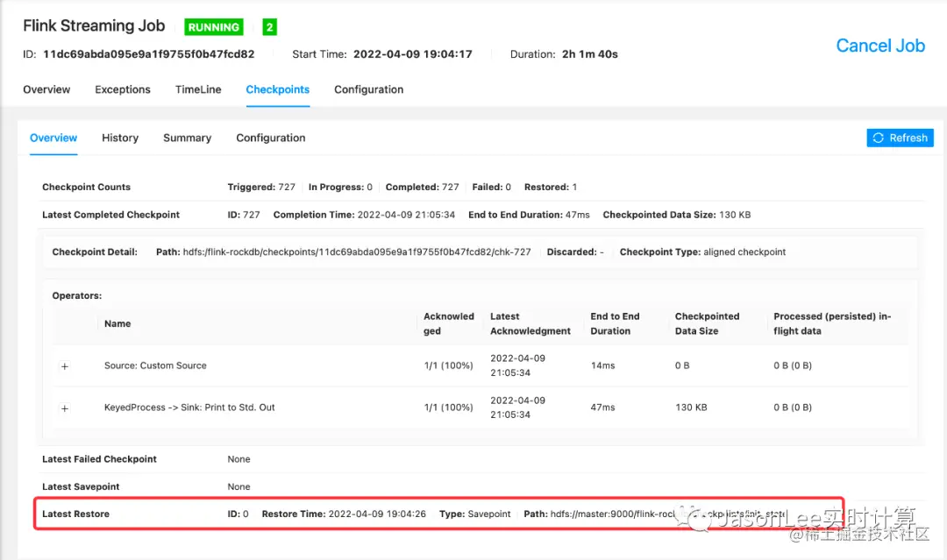This screenshot has height=560, width=947.
Task: Click the Triggered: 727 count
Action: click(x=261, y=187)
